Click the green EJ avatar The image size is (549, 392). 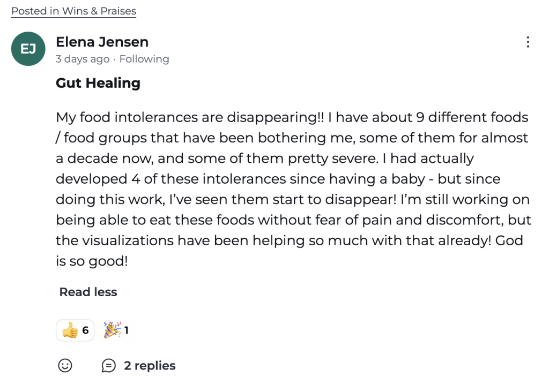click(28, 49)
